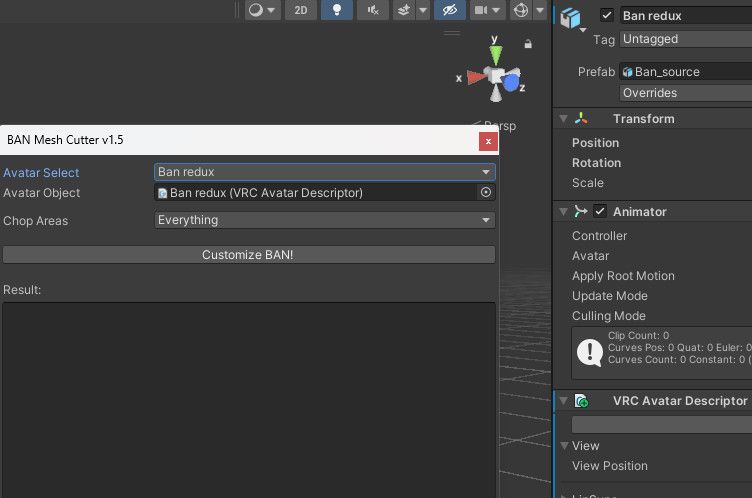752x498 pixels.
Task: Open the Chop Areas Everything dropdown
Action: tap(325, 220)
